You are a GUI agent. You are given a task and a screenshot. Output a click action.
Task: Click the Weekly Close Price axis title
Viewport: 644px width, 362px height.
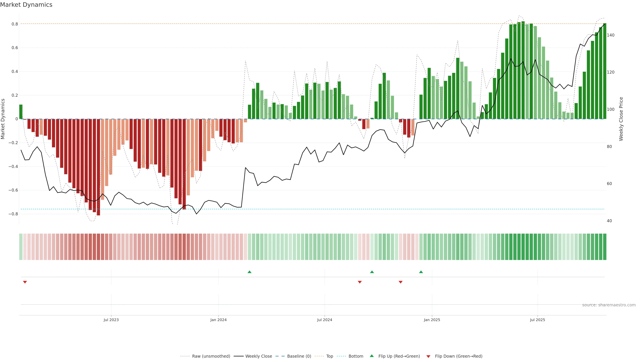click(x=621, y=119)
